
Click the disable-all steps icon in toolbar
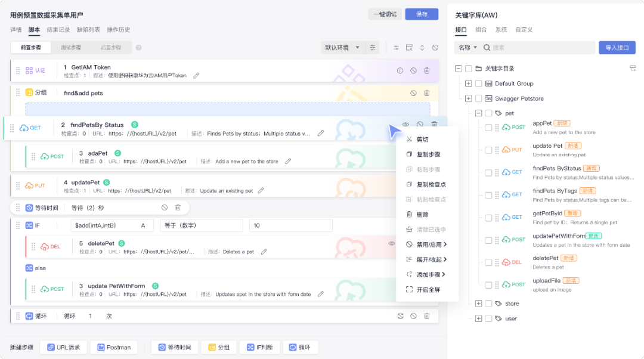click(436, 48)
